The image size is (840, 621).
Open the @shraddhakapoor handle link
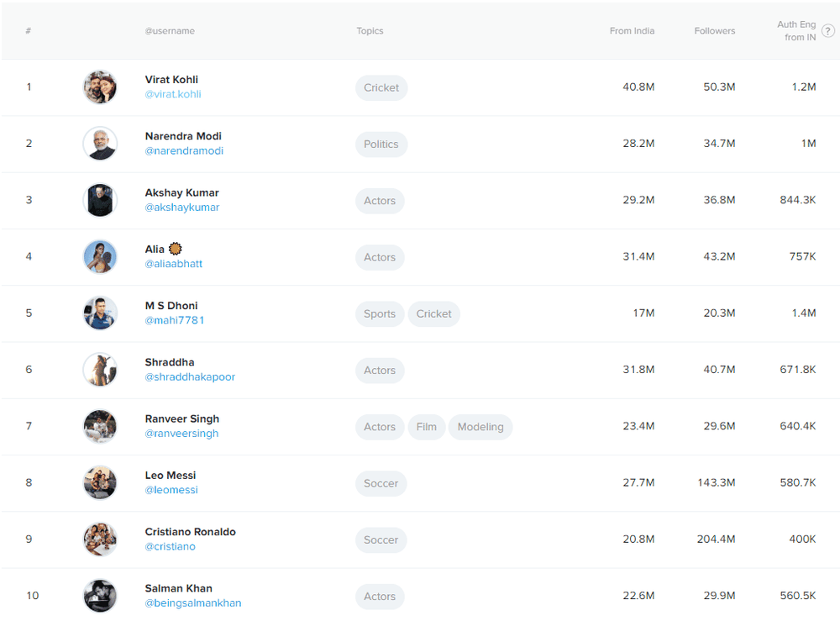point(190,377)
